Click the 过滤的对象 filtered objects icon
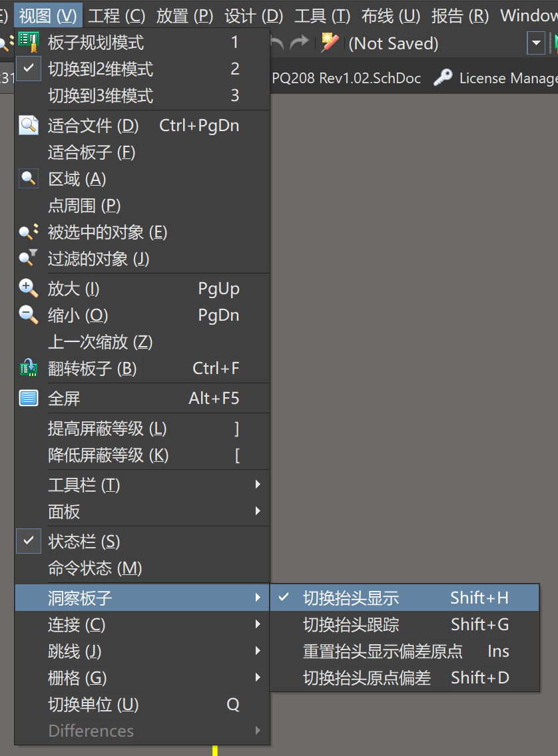The height and width of the screenshot is (756, 558). pos(29,259)
